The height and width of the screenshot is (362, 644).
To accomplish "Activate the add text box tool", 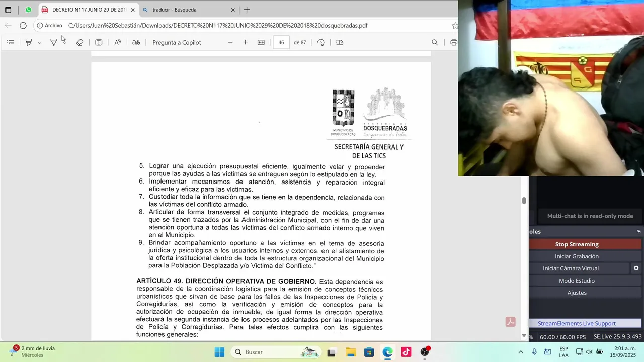I will coord(99,42).
